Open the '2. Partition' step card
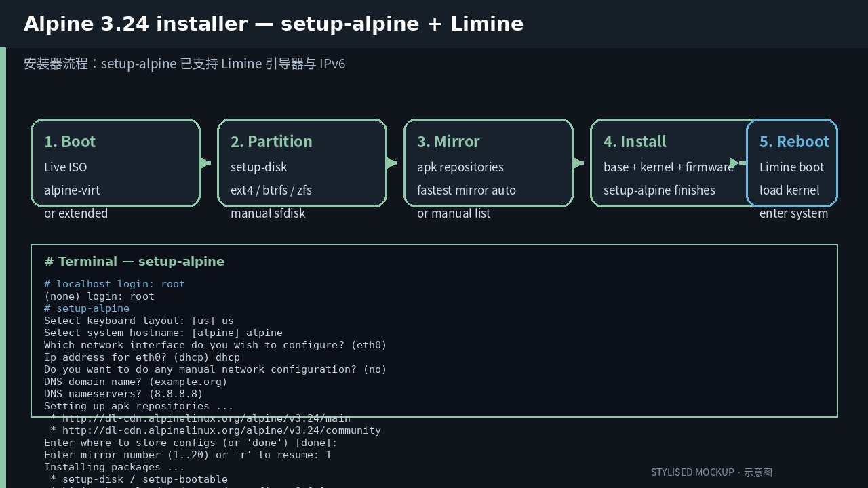Screen dimensions: 868x488 tap(302, 163)
